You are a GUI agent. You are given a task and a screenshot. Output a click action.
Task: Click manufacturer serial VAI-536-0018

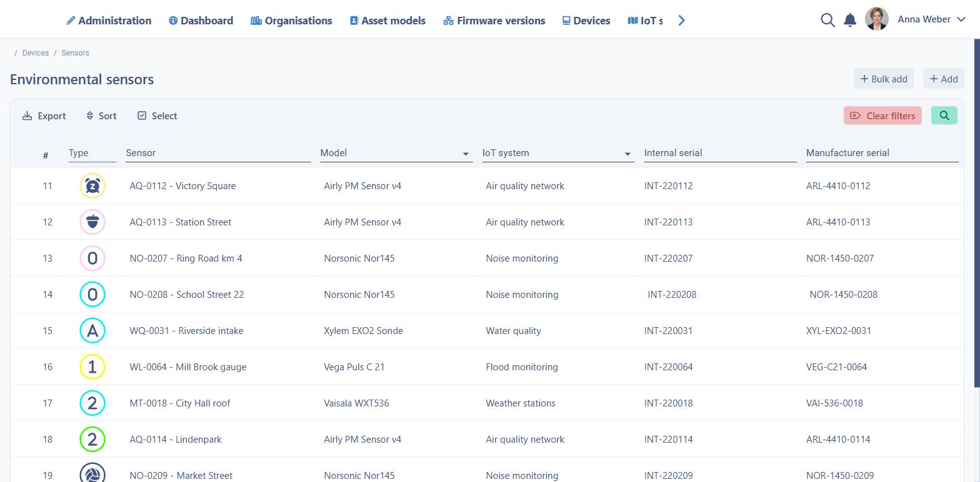(x=834, y=403)
